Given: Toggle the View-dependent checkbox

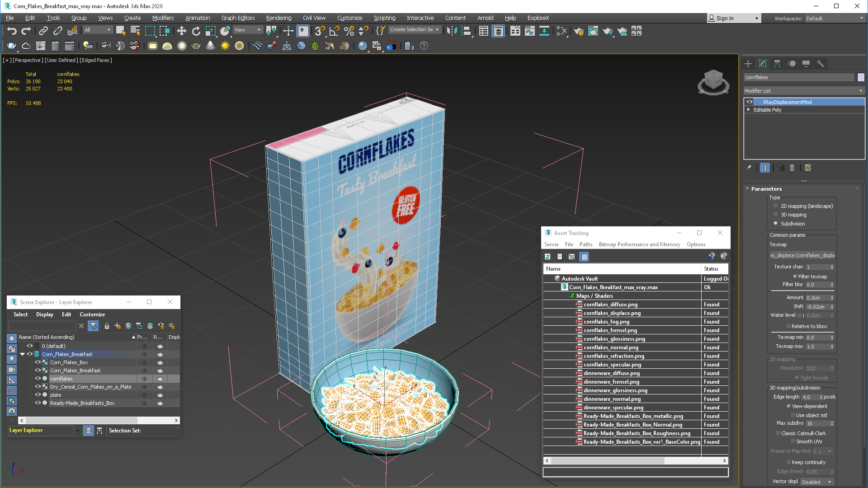Looking at the screenshot, I should tap(788, 406).
